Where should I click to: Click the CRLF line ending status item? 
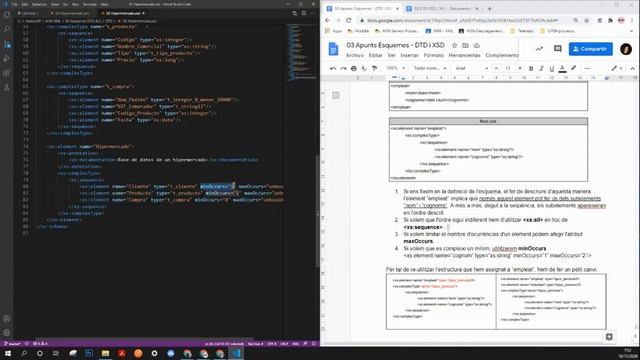point(284,344)
